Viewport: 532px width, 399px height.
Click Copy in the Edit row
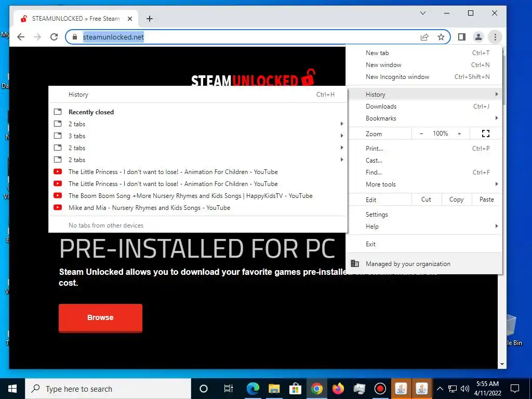click(x=456, y=199)
